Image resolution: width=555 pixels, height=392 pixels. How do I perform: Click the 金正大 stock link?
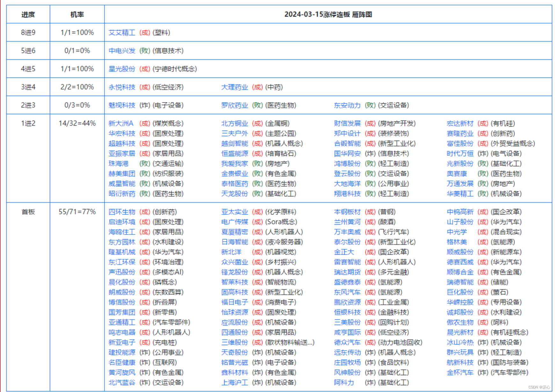344,252
